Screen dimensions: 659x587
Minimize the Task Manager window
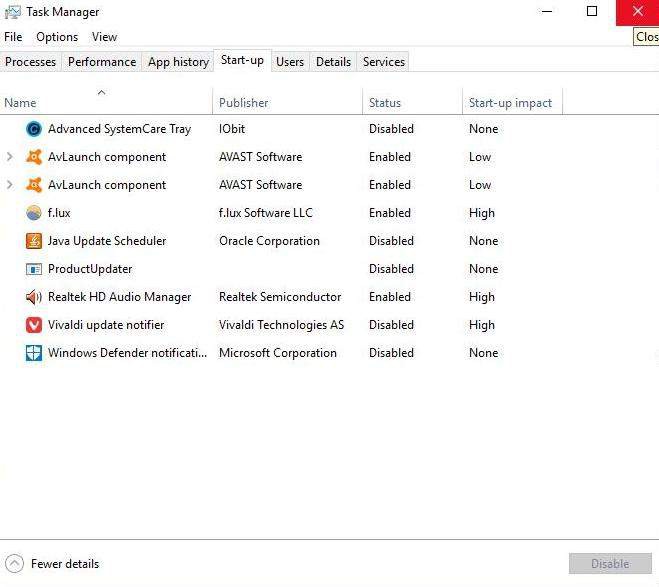tap(547, 11)
